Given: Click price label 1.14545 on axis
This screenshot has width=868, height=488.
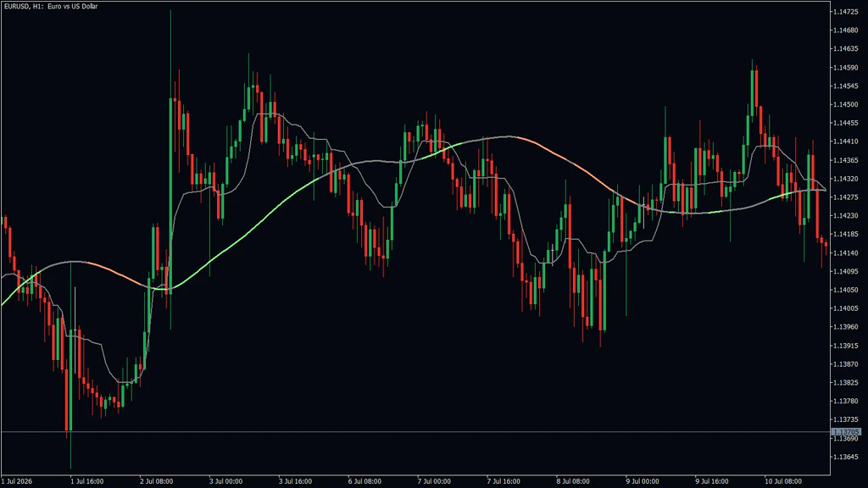Looking at the screenshot, I should point(846,86).
